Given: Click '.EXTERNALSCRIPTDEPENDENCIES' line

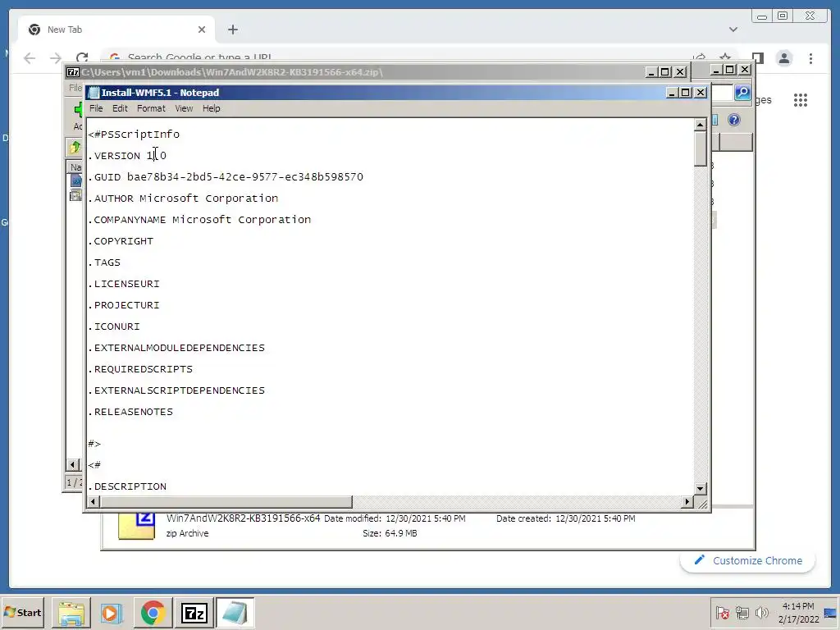Looking at the screenshot, I should click(x=176, y=390).
